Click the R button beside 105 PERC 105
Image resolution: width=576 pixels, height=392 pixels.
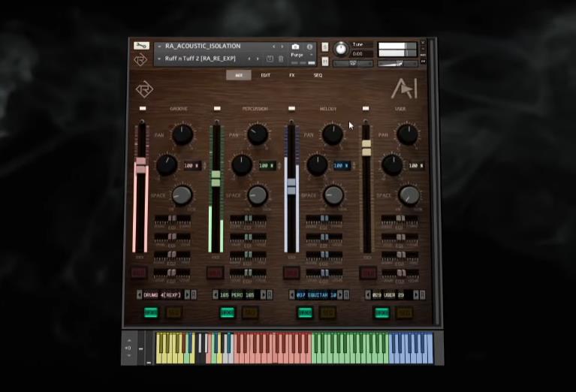point(270,294)
